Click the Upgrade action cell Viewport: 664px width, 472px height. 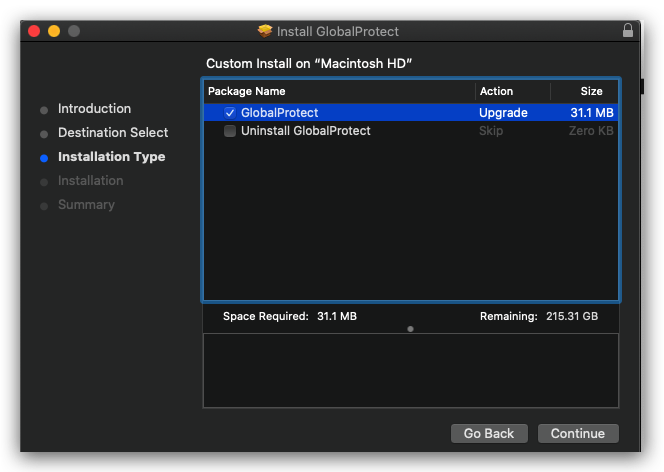tap(503, 113)
